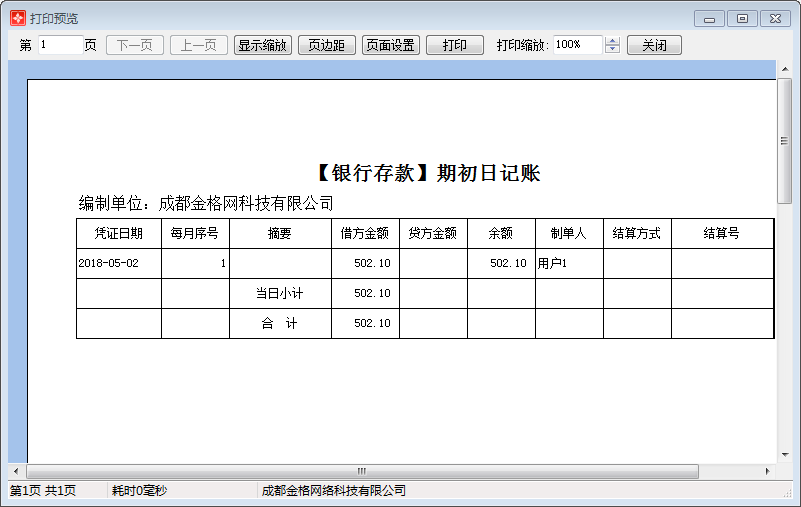Click the red app icon in title bar
This screenshot has width=801, height=507.
click(17, 18)
